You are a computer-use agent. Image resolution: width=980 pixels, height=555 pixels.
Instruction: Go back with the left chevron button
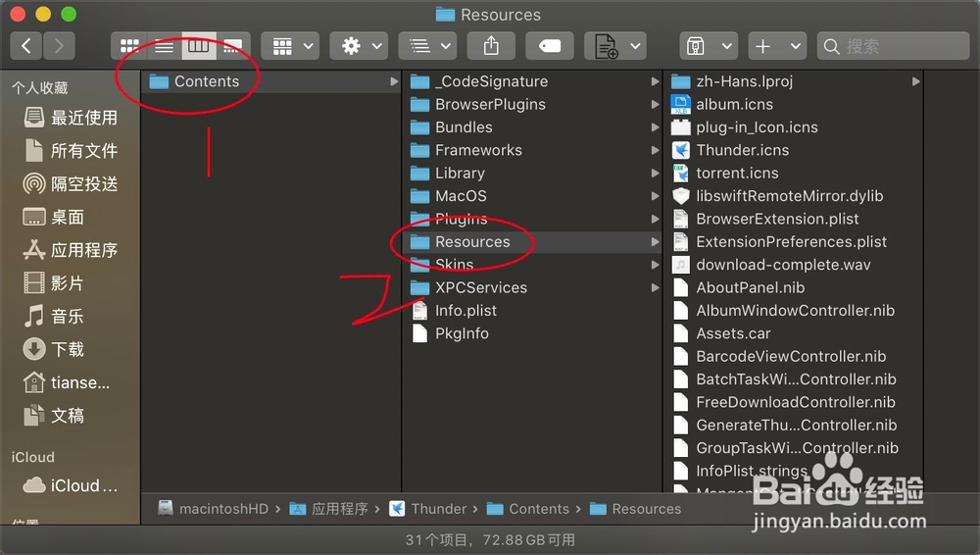26,46
